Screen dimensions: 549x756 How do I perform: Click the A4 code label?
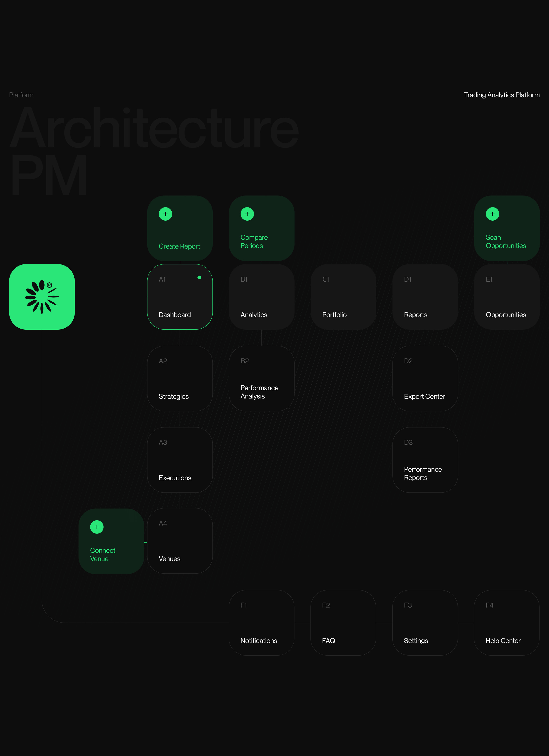(163, 523)
